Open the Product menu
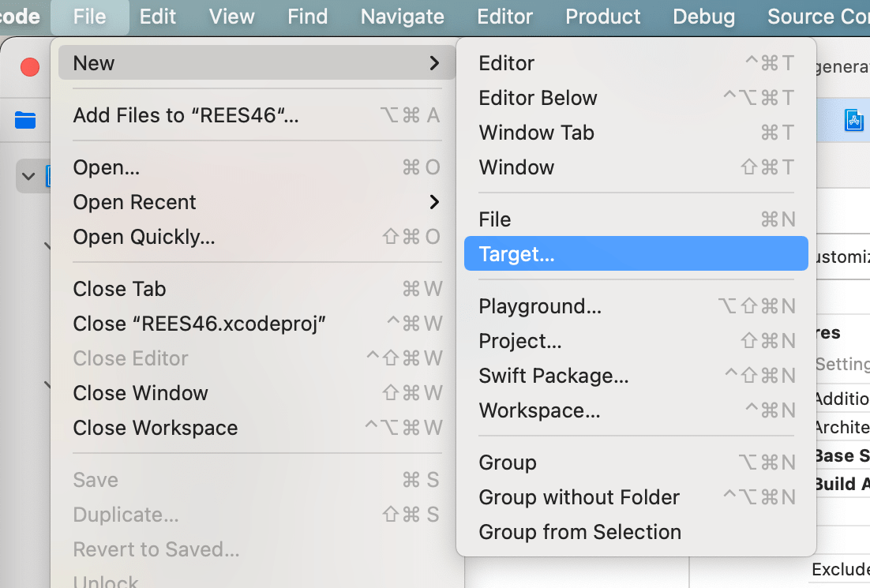Screen dimensions: 870x588 click(603, 17)
